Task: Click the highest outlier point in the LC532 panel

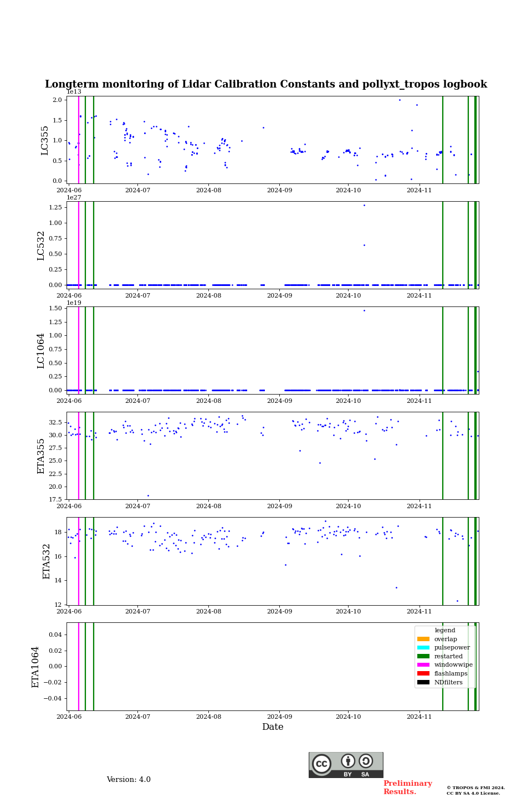Action: tap(364, 205)
